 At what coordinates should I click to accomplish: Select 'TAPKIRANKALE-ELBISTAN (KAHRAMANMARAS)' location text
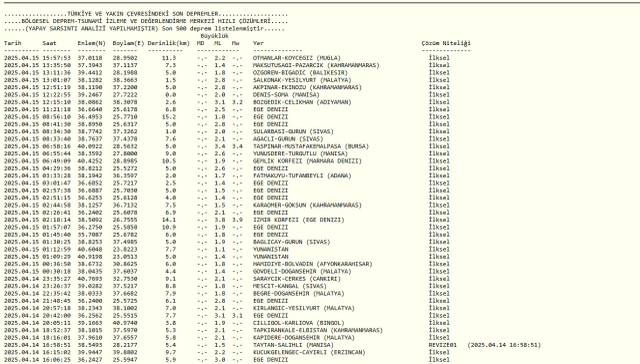(318, 330)
